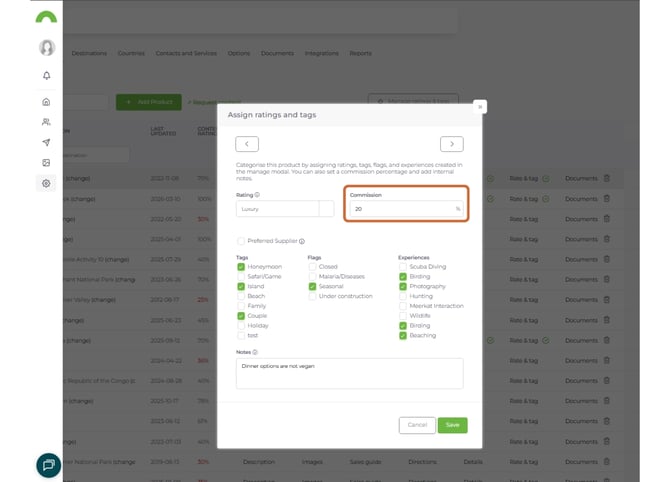This screenshot has width=670, height=482.
Task: Check the Safari/Game tag
Action: pyautogui.click(x=241, y=276)
